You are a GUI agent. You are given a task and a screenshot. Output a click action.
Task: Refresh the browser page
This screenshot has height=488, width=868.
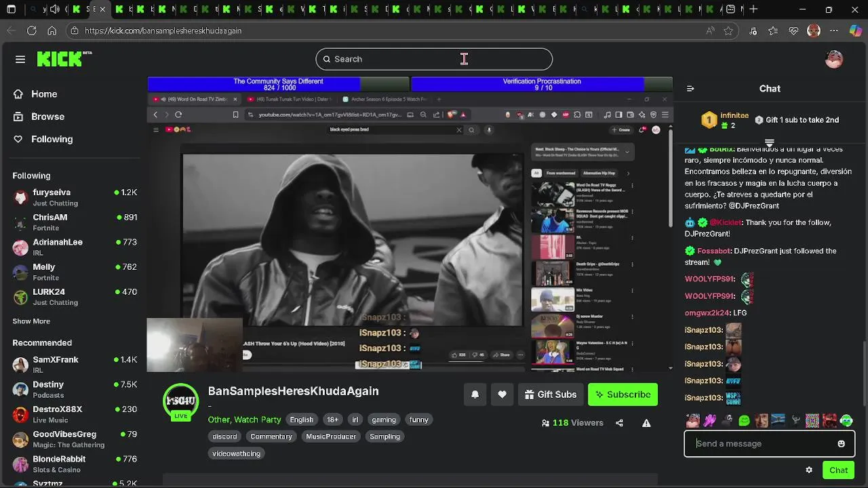(32, 30)
